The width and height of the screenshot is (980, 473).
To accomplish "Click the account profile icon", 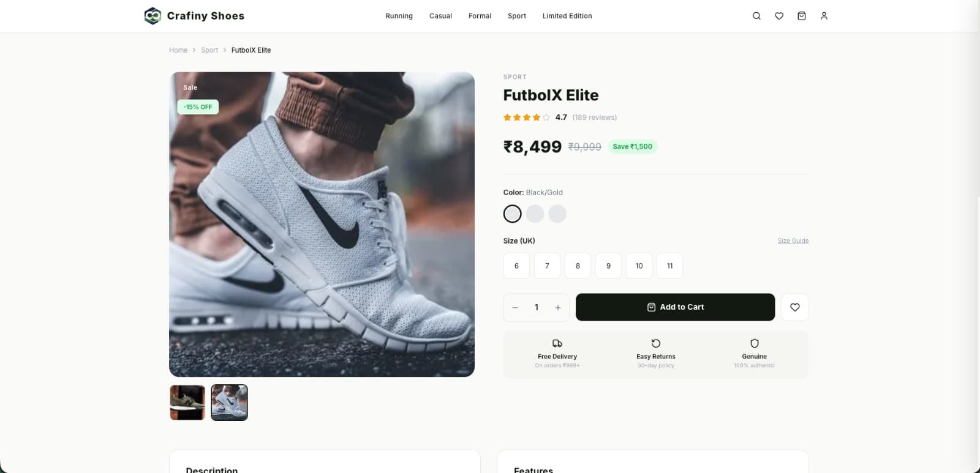I will (x=824, y=16).
